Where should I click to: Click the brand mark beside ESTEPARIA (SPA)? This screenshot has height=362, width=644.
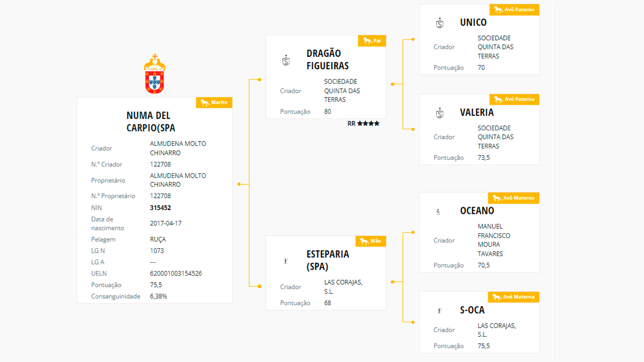coord(286,261)
